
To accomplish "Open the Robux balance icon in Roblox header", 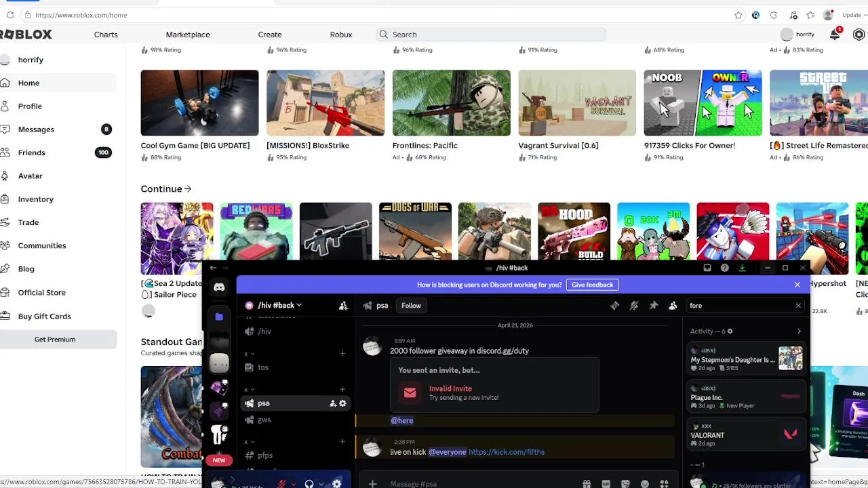I will 859,35.
